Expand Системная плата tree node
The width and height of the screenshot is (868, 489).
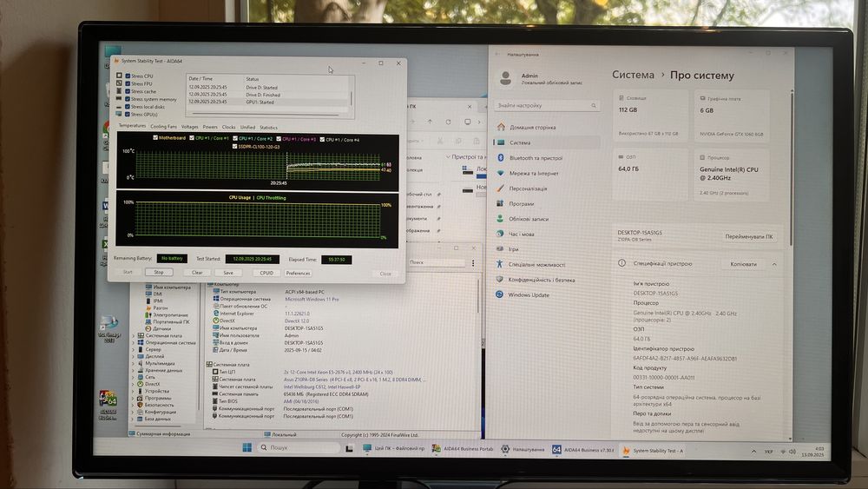point(134,335)
